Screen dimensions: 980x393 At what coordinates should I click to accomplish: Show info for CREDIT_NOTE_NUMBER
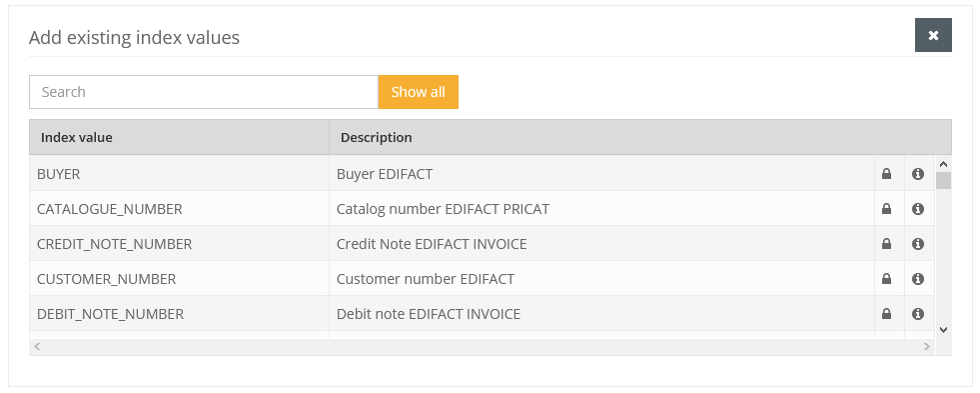[x=917, y=243]
